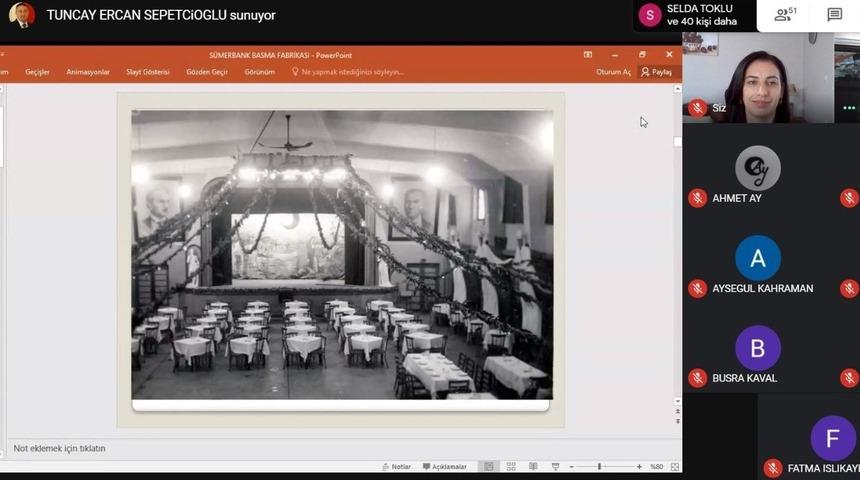860x480 pixels.
Task: Adjust the zoom slider handle
Action: [x=599, y=466]
